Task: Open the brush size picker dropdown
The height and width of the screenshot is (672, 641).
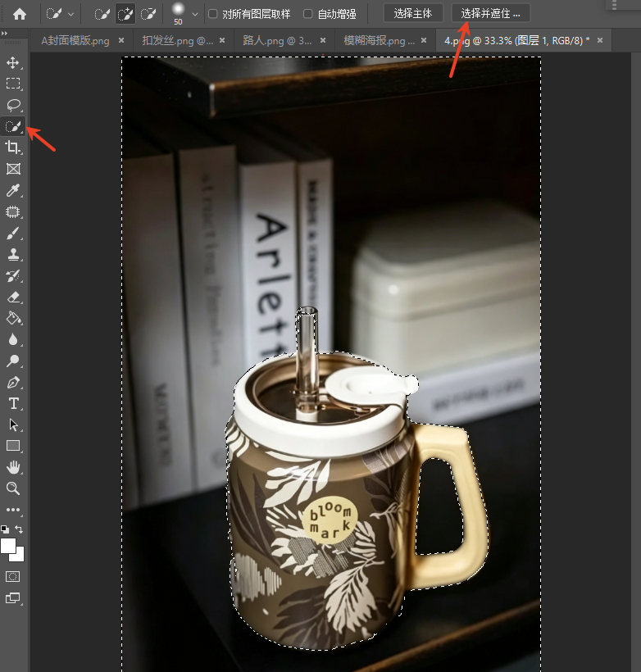Action: tap(195, 14)
